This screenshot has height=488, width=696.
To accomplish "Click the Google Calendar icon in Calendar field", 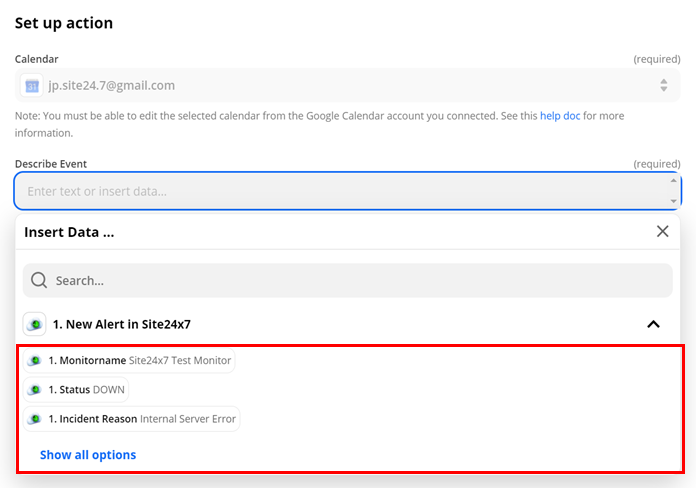I will coord(33,86).
